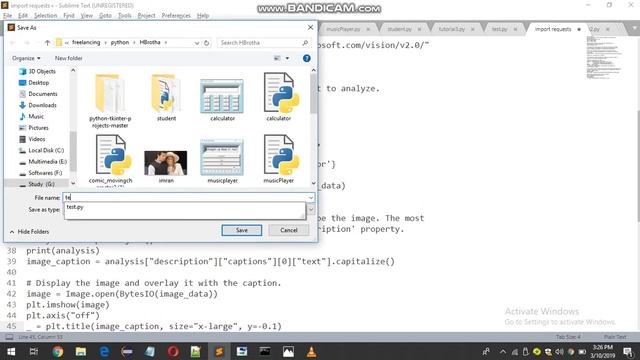Open the Action Center notifications
Viewport: 640px width, 360px height.
click(x=629, y=351)
